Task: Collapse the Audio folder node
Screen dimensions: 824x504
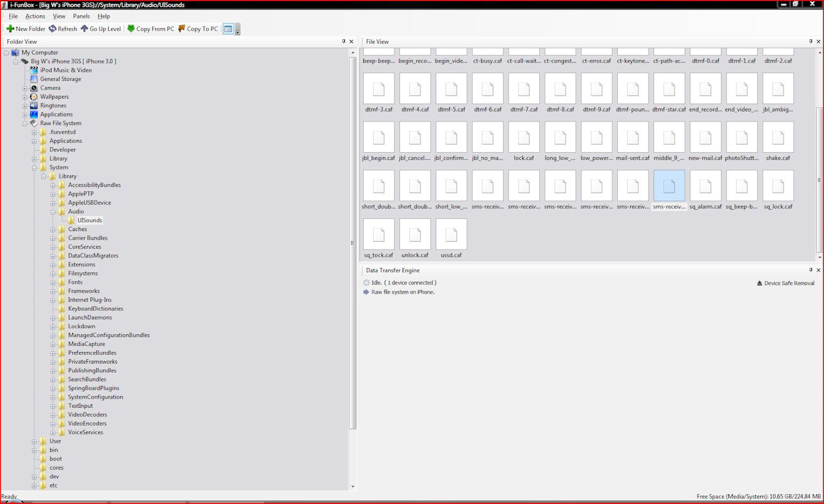Action: (x=53, y=212)
